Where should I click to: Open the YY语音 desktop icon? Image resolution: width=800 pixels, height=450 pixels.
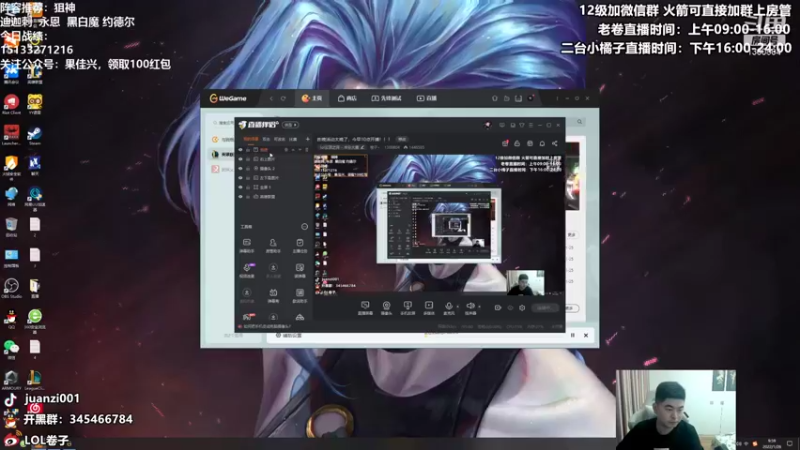click(35, 105)
